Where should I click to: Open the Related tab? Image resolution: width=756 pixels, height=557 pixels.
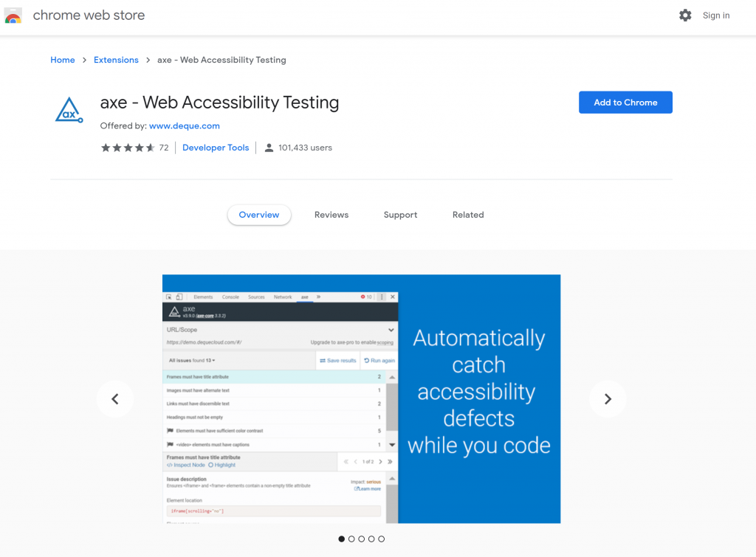click(x=468, y=215)
